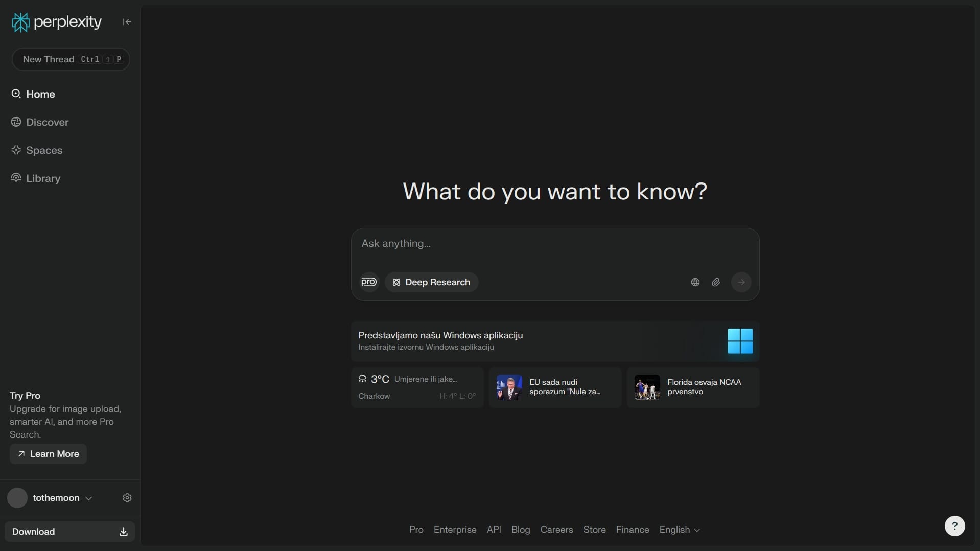Click the EU news card thumbnail
Viewport: 980px width, 551px height.
pyautogui.click(x=509, y=387)
